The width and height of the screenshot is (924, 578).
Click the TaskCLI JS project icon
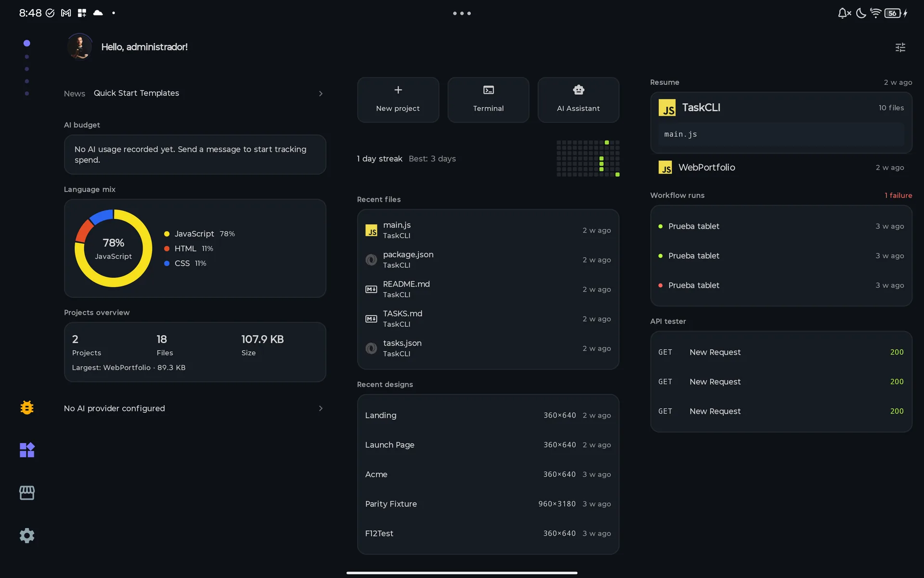667,108
